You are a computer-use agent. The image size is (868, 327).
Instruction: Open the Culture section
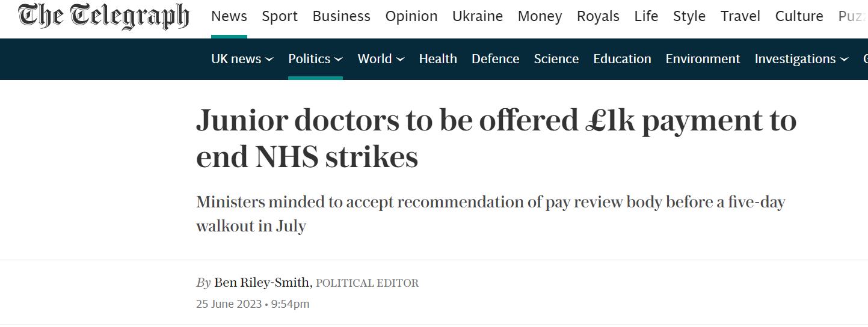click(x=799, y=16)
